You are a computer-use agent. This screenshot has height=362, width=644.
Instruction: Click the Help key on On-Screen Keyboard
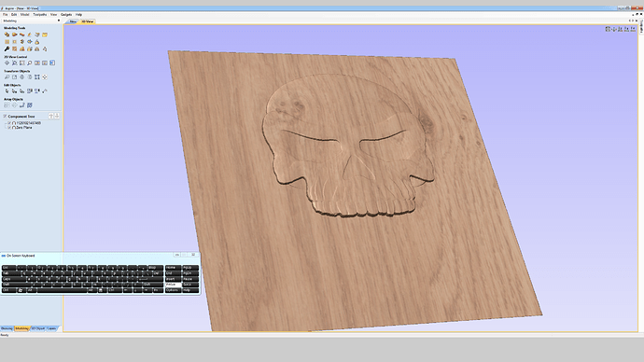(190, 290)
